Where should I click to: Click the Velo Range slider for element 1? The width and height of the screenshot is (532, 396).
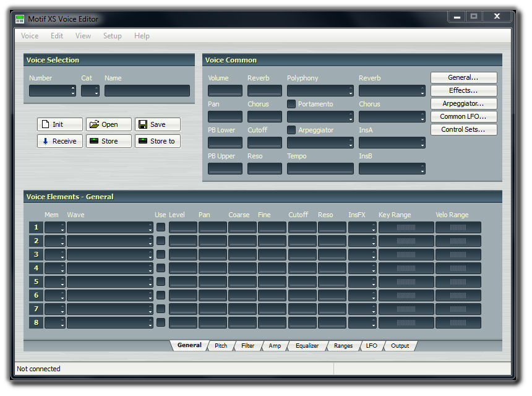[458, 227]
